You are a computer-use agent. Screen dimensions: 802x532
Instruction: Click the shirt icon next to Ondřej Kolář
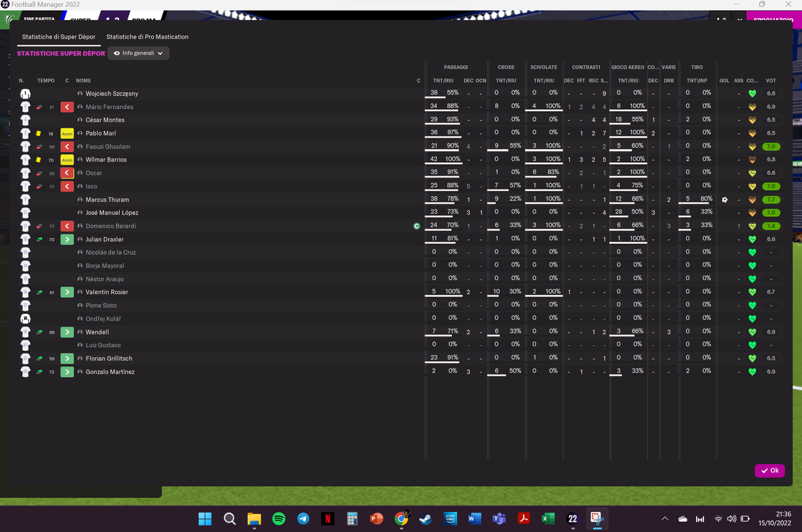(x=25, y=319)
